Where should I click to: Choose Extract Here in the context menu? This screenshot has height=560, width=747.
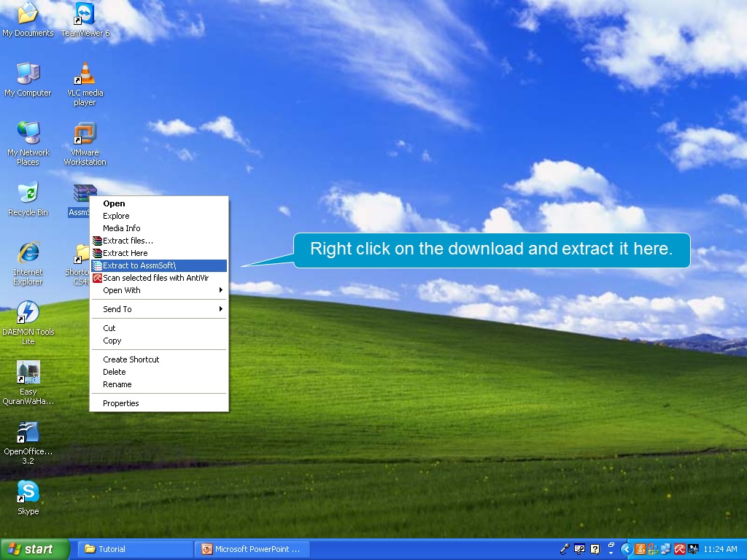159,253
